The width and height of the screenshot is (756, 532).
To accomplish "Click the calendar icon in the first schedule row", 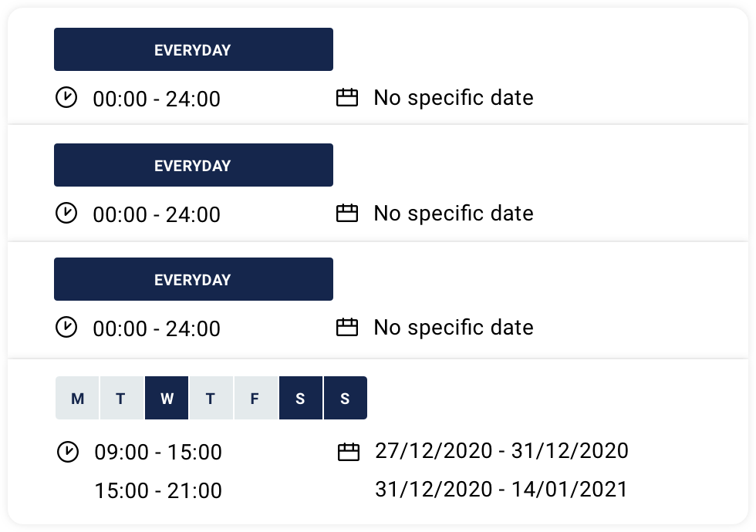I will [347, 98].
